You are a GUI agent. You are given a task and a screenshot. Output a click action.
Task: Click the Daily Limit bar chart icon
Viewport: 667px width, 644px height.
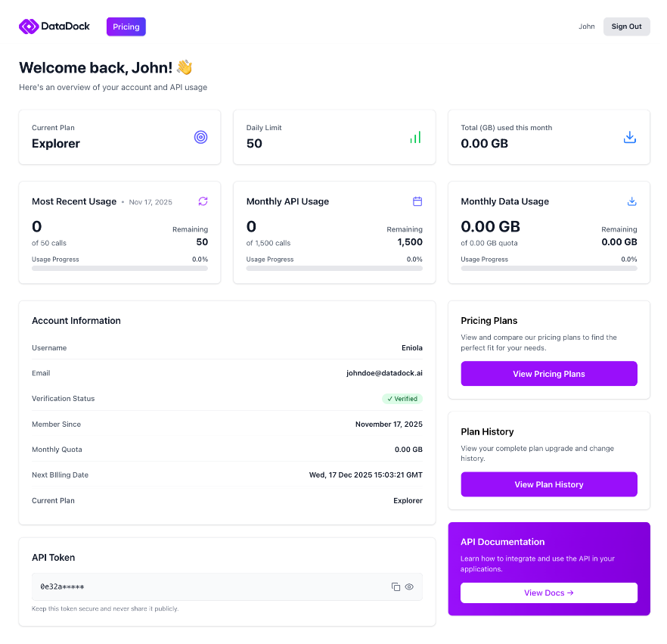pyautogui.click(x=415, y=137)
